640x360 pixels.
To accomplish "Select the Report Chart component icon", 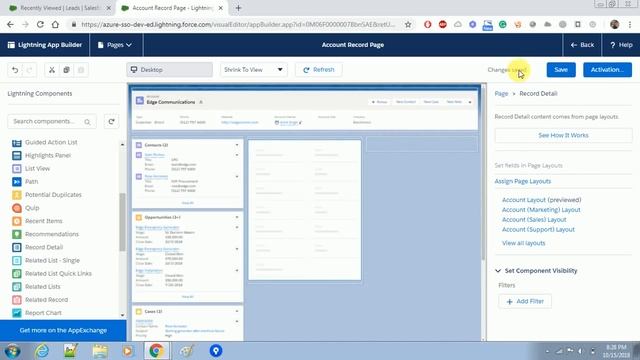I will pyautogui.click(x=17, y=313).
